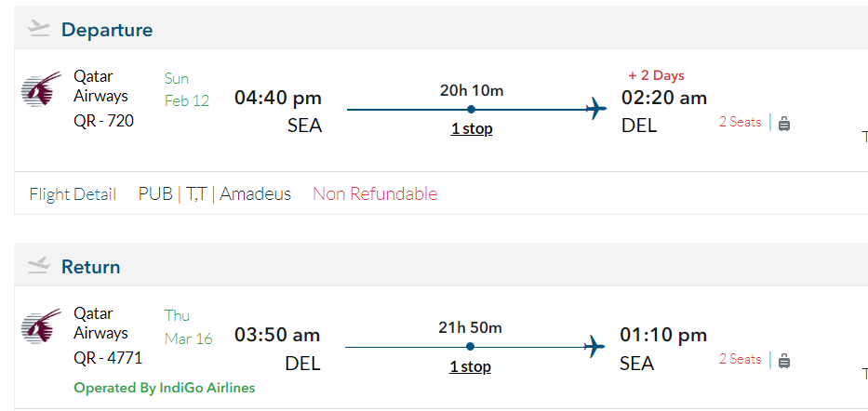Viewport: 868px width, 411px height.
Task: Click the 2 Seats text on departure flight
Action: pos(740,122)
